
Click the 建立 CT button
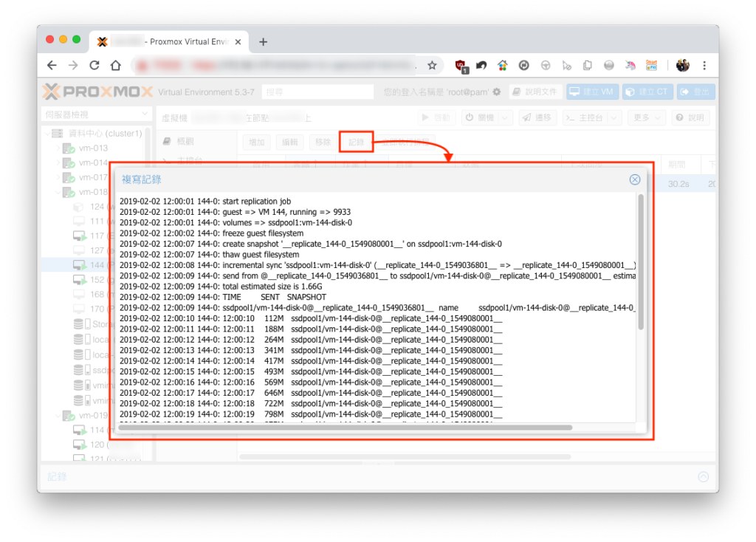tap(647, 92)
